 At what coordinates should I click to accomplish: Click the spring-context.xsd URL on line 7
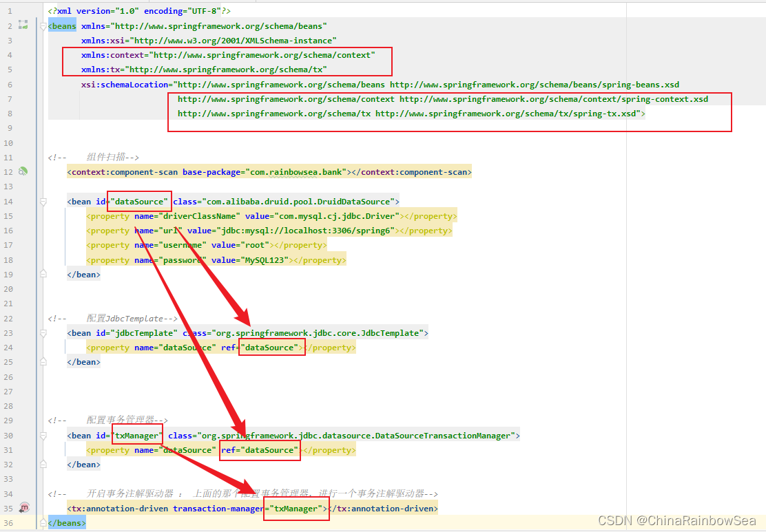554,99
